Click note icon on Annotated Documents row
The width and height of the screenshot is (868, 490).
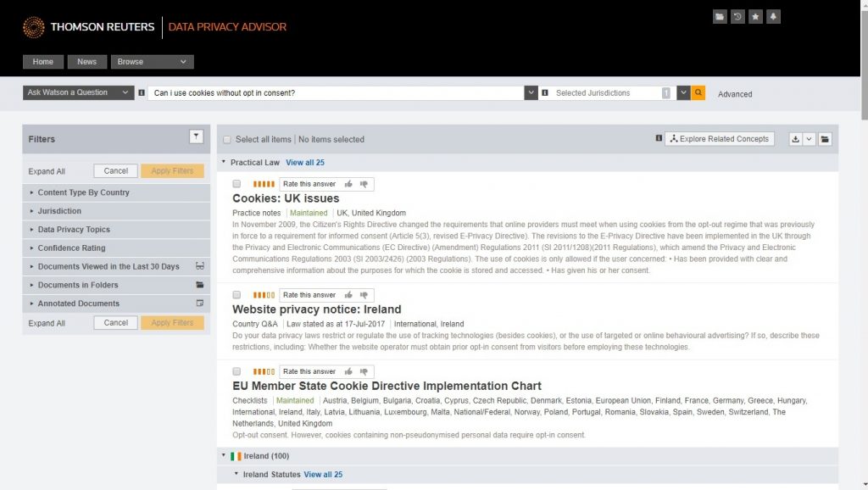[200, 303]
